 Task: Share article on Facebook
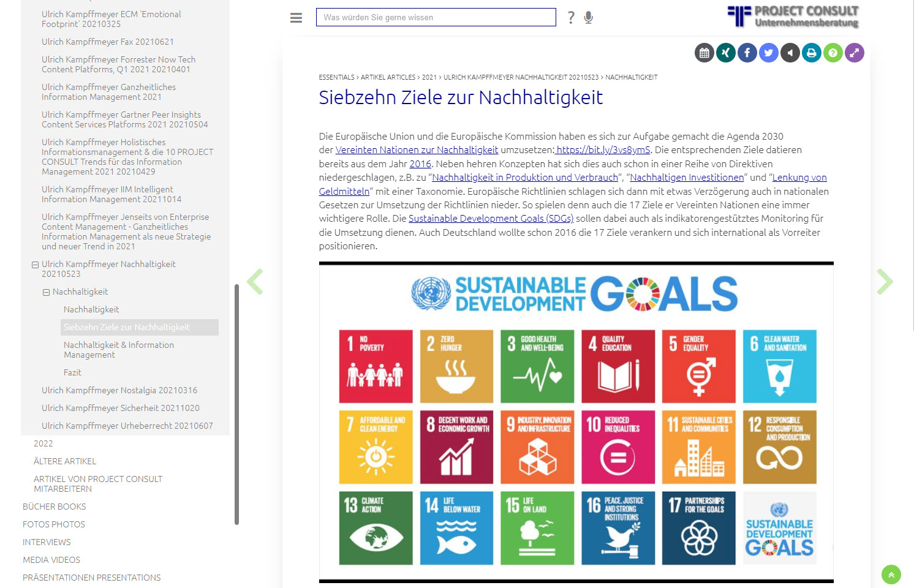747,53
